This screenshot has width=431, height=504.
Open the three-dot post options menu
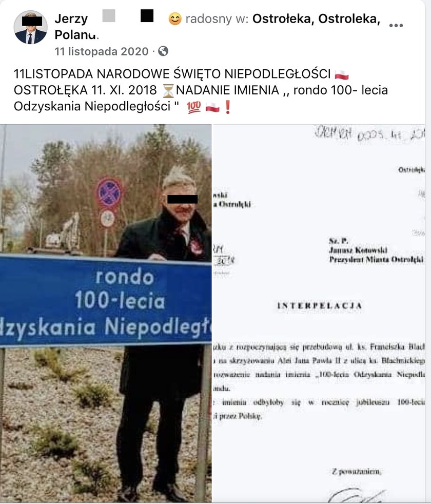396,25
